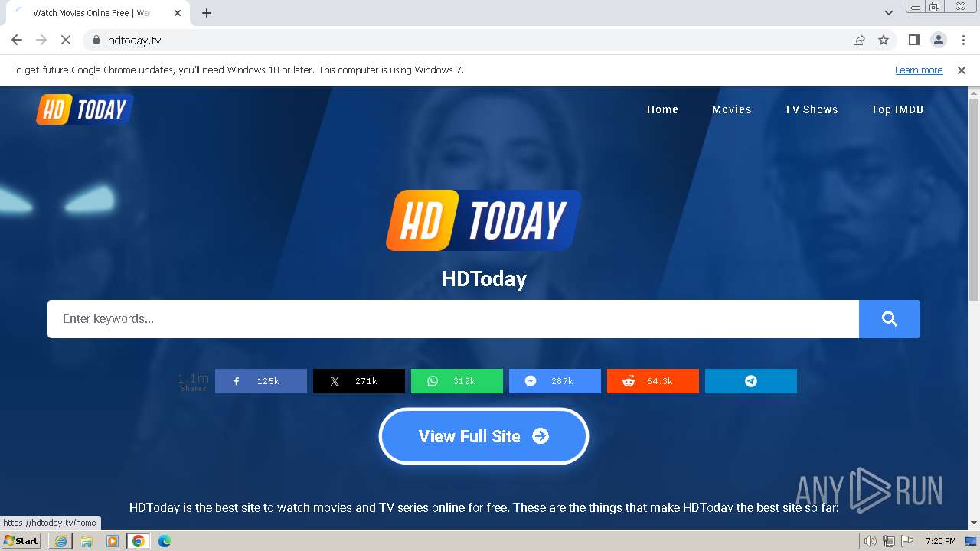The image size is (980, 551).
Task: Click the Chrome icon in taskbar
Action: [139, 541]
